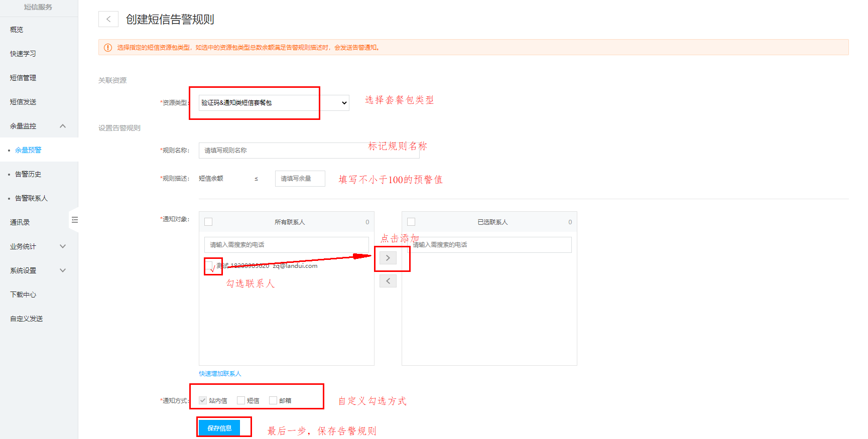Go to 短信管理 in the sidebar
The height and width of the screenshot is (439, 868).
coord(23,78)
